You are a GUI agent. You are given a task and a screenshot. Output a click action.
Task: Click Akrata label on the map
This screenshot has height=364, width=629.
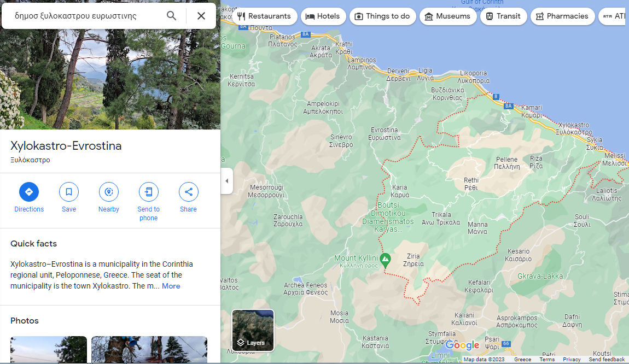click(x=321, y=51)
